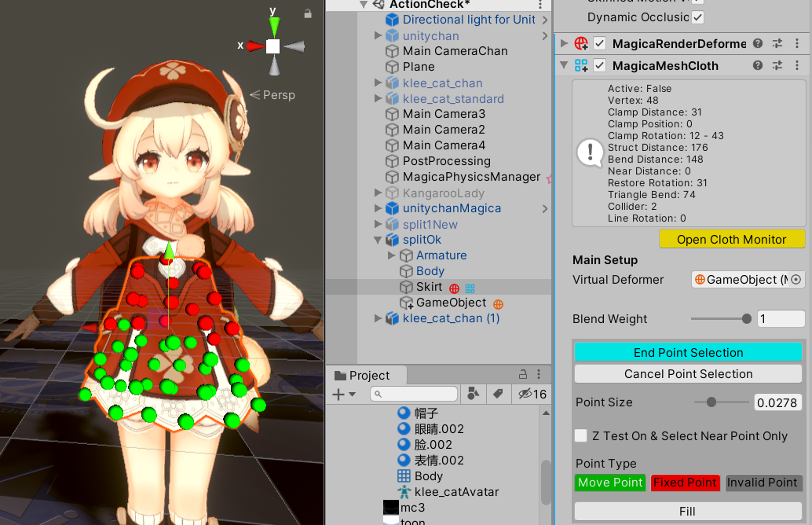Expand KangarooLady object
Viewport: 812px width, 525px height.
[x=378, y=193]
